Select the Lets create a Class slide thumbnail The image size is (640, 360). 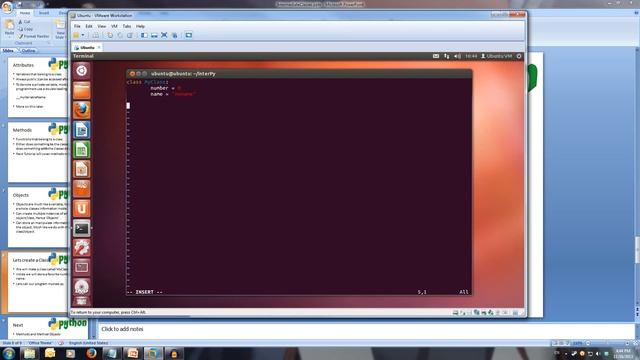38,282
